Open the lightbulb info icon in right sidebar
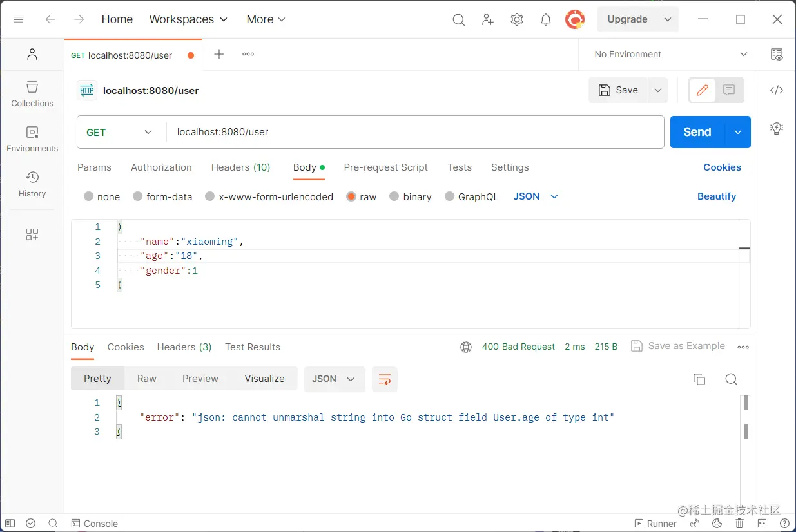The image size is (796, 532). coord(777,128)
